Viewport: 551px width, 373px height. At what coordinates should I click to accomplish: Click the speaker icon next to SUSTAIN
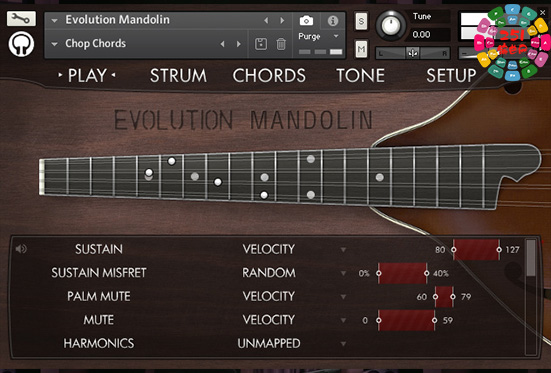pos(21,249)
